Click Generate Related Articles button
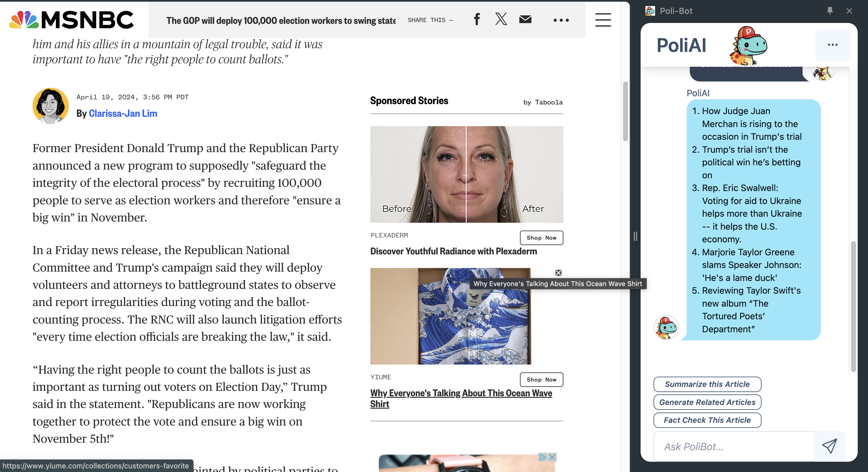The image size is (868, 472). pos(707,402)
